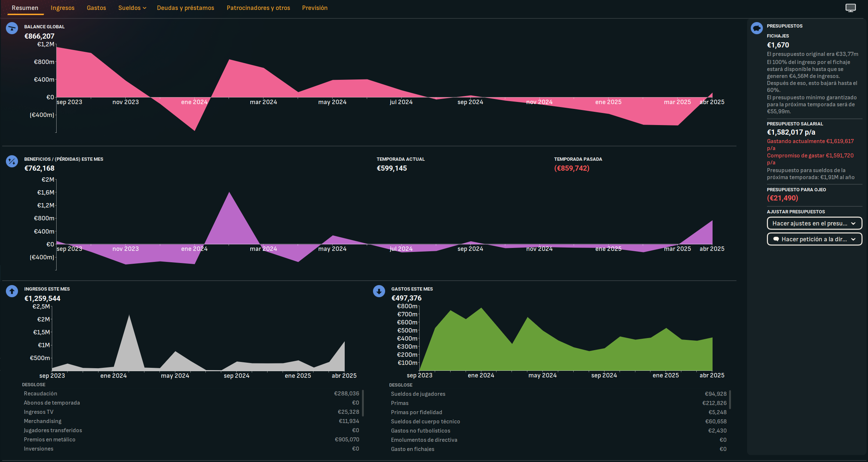
Task: Select Sueldos del cuerpo técnico row
Action: [559, 422]
